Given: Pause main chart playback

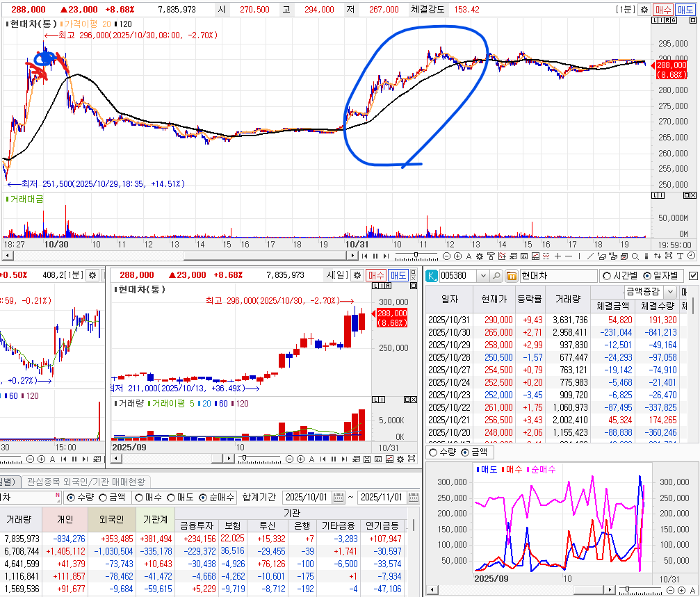Looking at the screenshot, I should pyautogui.click(x=375, y=256).
